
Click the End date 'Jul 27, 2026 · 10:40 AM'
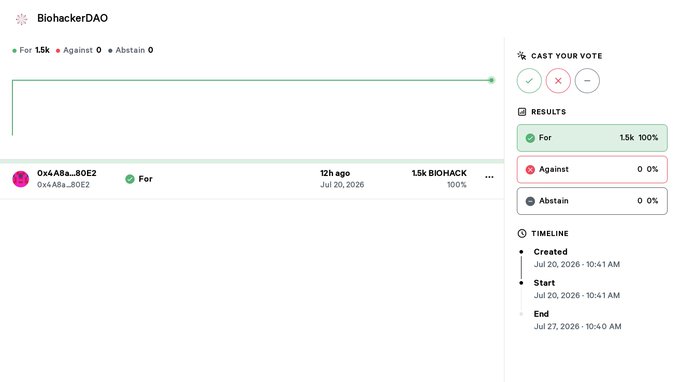(x=577, y=326)
